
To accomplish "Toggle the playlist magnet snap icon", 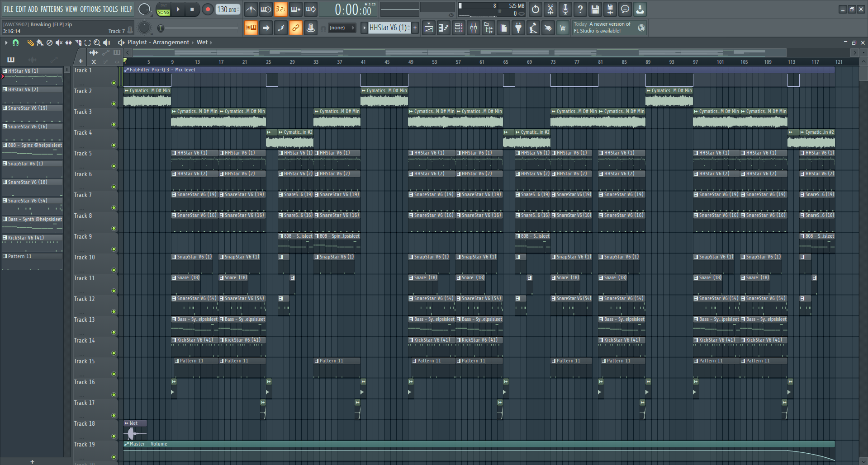I will coord(16,42).
